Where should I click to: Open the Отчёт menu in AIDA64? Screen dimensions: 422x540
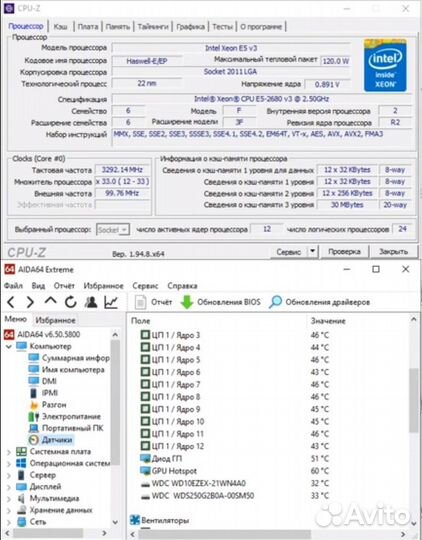(x=64, y=286)
